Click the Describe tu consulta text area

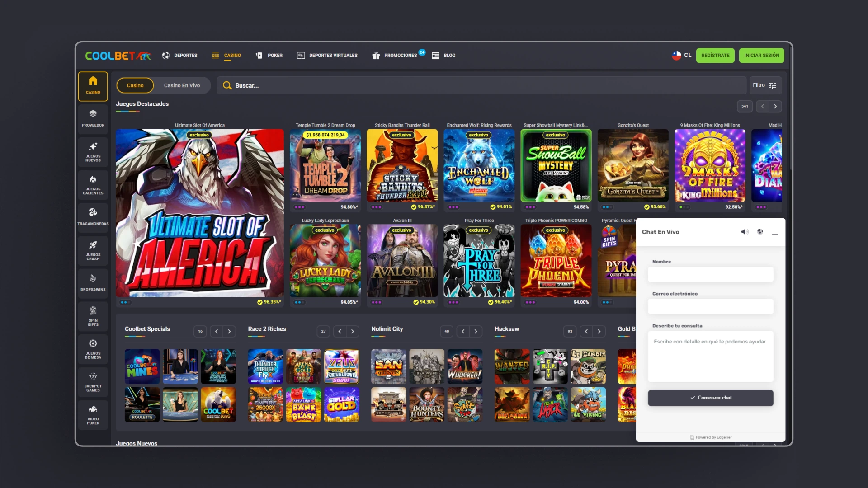(x=711, y=357)
